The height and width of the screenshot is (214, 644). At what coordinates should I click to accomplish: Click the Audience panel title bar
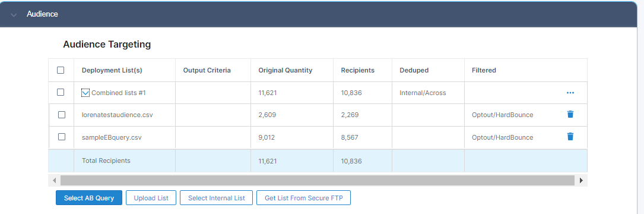tap(322, 14)
